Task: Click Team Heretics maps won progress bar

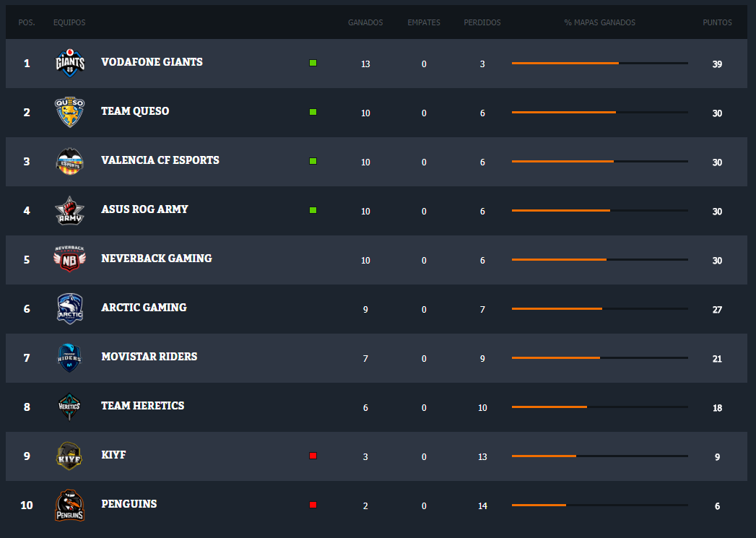Action: pyautogui.click(x=600, y=407)
